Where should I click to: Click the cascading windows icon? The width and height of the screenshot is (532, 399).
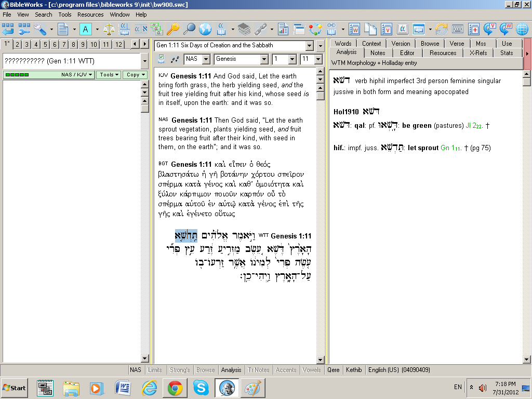(x=299, y=29)
